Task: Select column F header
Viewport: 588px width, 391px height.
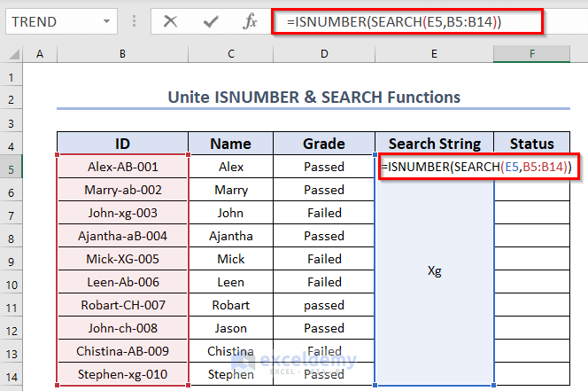Action: [531, 55]
